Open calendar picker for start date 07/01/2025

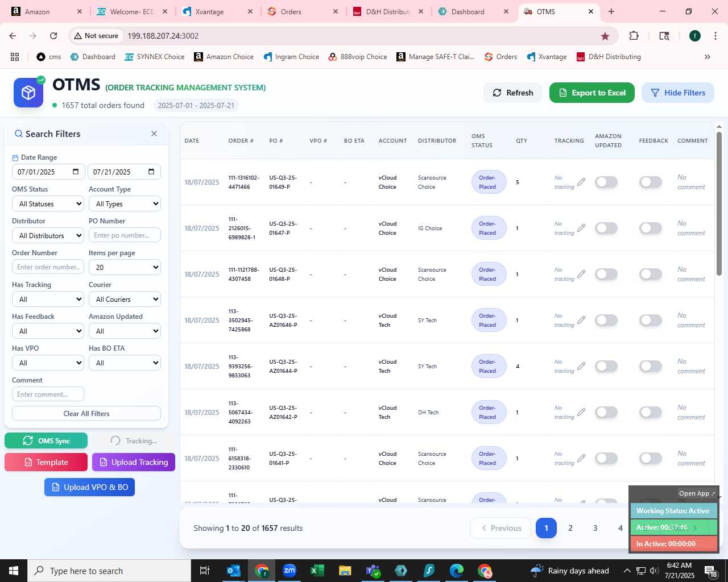(x=76, y=172)
